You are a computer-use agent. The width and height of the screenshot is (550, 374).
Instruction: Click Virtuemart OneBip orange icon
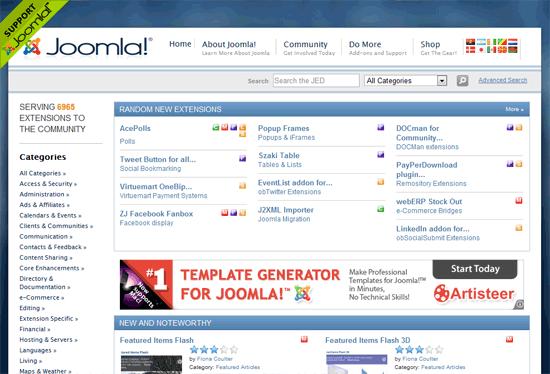pos(242,186)
